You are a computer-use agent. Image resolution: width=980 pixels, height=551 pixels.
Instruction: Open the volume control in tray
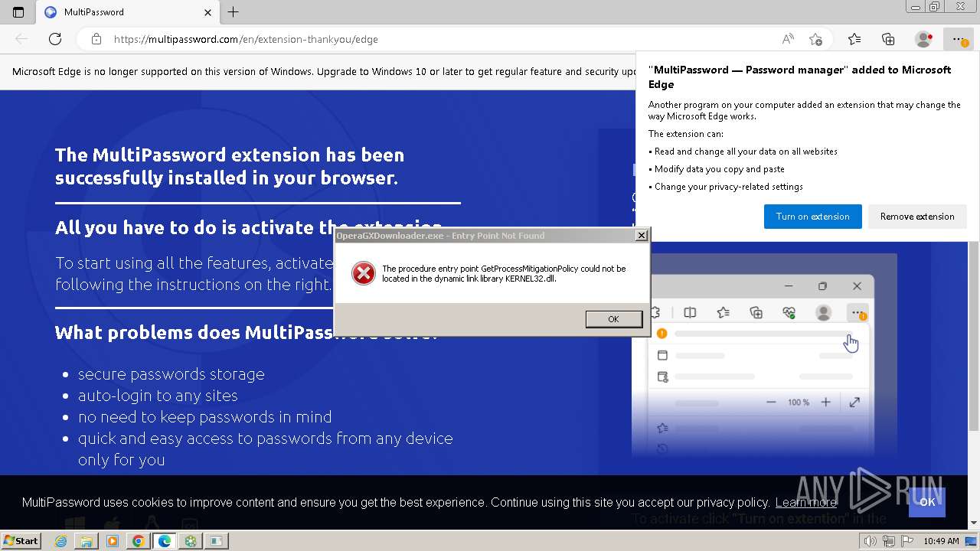[871, 541]
